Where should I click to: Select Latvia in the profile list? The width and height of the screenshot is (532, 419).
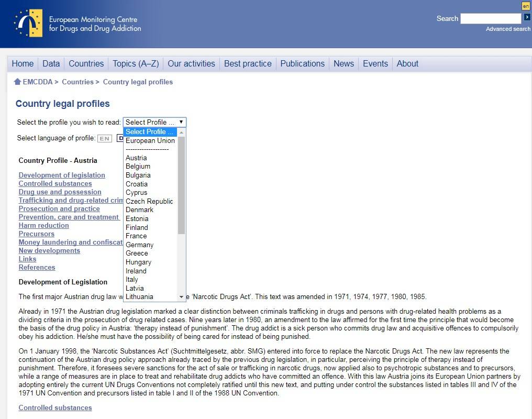click(x=150, y=288)
